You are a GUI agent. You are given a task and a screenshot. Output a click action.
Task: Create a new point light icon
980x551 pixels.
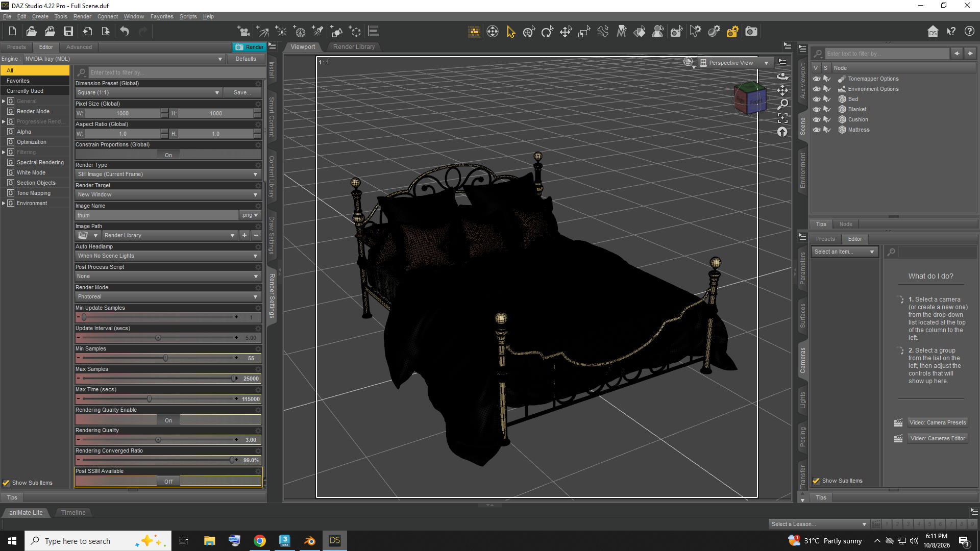[281, 32]
